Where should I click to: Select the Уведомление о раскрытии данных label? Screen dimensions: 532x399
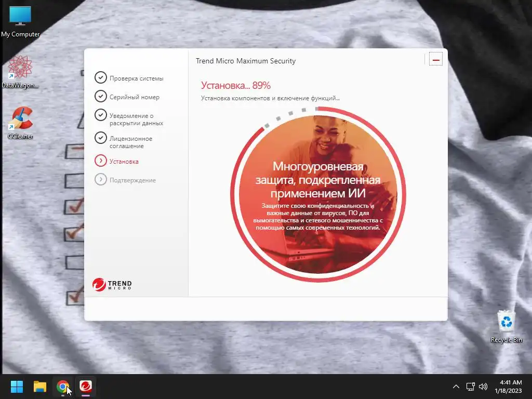point(137,119)
